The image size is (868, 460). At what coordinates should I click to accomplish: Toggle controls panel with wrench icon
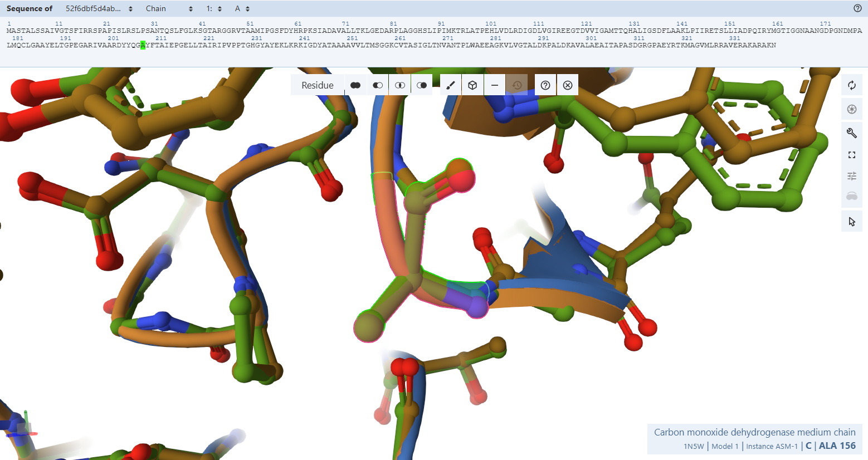(x=852, y=133)
